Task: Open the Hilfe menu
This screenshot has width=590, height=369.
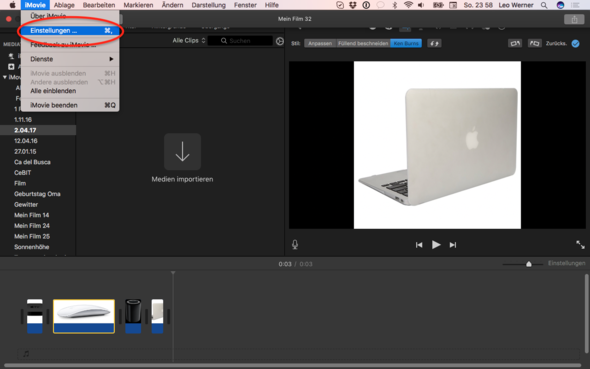Action: (272, 5)
